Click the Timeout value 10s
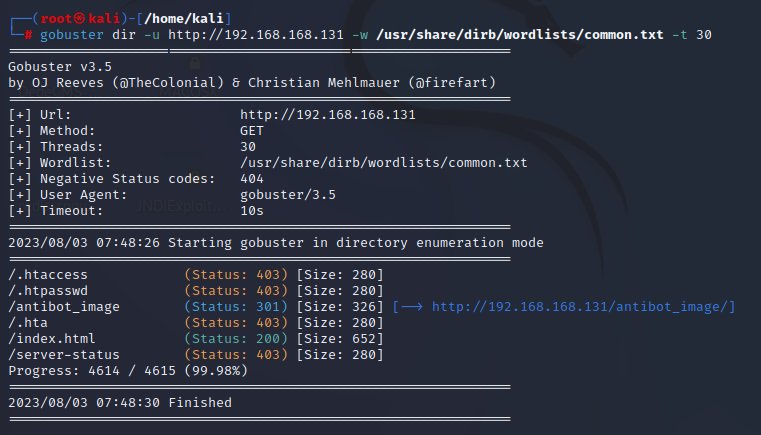The width and height of the screenshot is (761, 435). (252, 211)
